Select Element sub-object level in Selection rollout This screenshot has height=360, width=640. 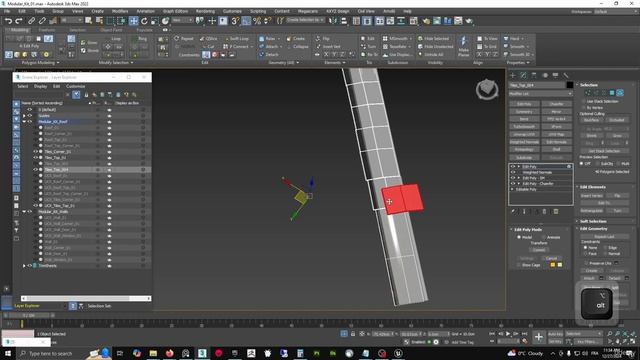tap(620, 93)
